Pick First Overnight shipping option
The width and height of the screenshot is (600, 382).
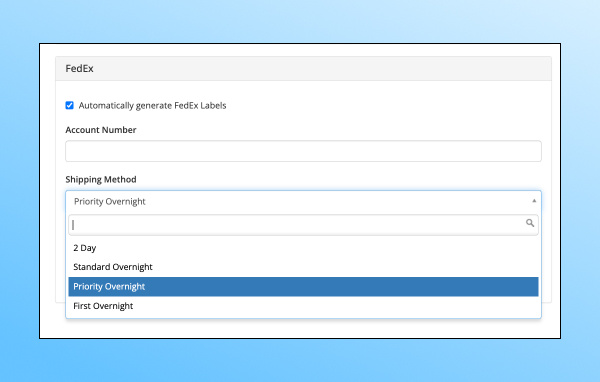(303, 306)
